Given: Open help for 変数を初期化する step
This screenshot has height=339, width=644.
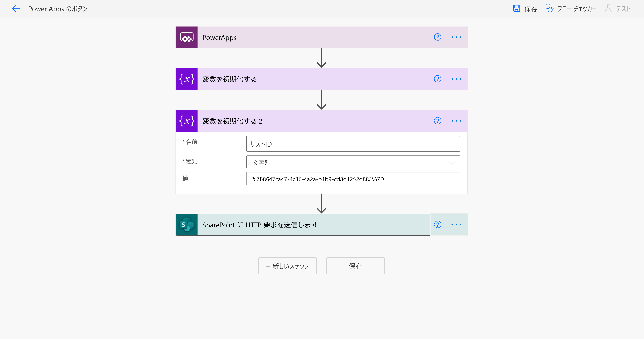Looking at the screenshot, I should point(437,79).
